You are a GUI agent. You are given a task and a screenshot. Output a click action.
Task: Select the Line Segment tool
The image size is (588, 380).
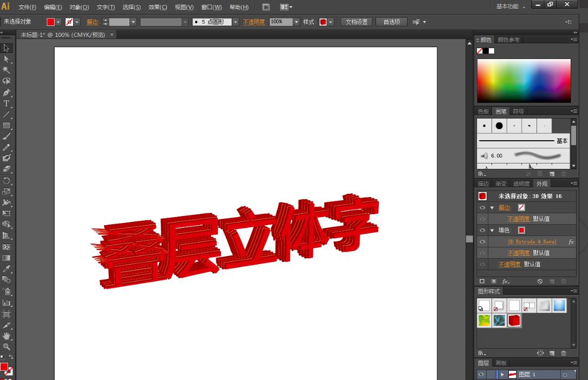7,115
